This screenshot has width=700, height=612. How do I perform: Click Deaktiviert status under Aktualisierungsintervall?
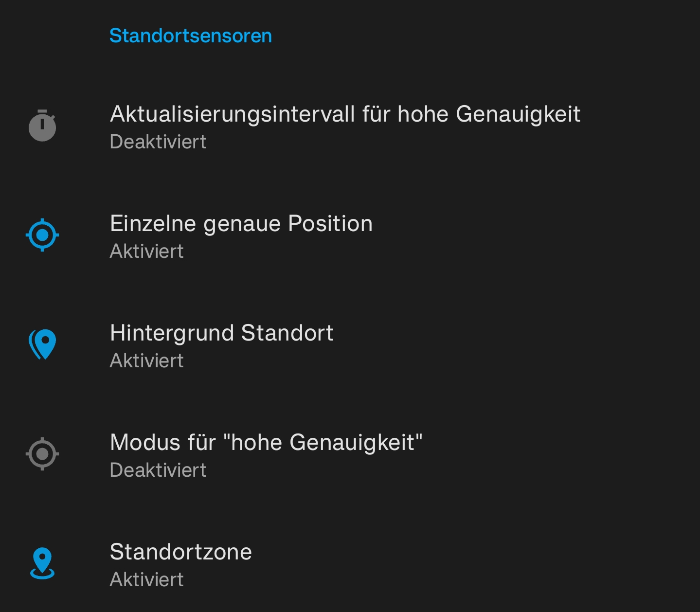click(158, 142)
